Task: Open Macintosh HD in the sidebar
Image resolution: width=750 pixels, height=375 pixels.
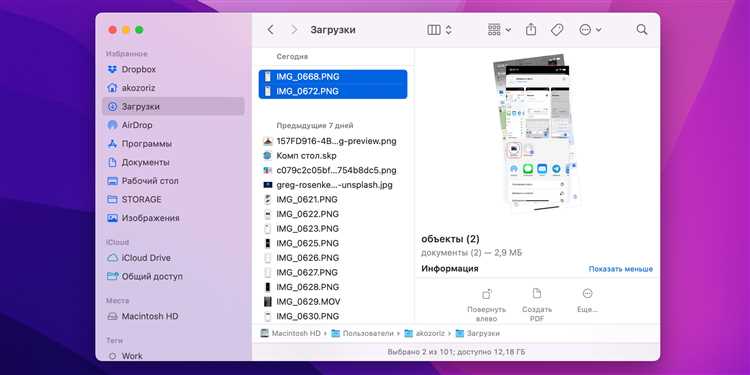Action: click(173, 316)
